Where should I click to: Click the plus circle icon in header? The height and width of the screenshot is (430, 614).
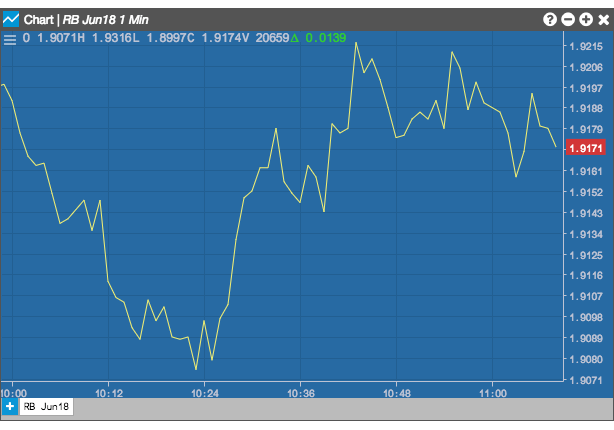tap(586, 19)
